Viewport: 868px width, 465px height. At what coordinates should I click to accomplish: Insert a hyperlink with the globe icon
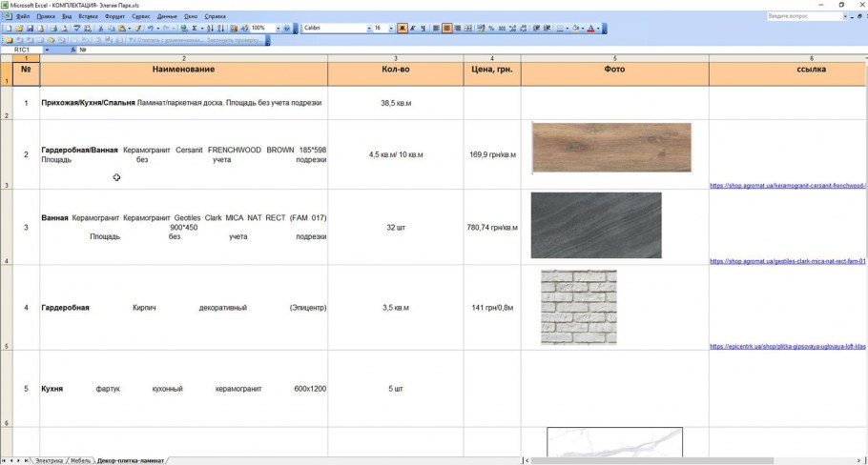coord(183,28)
